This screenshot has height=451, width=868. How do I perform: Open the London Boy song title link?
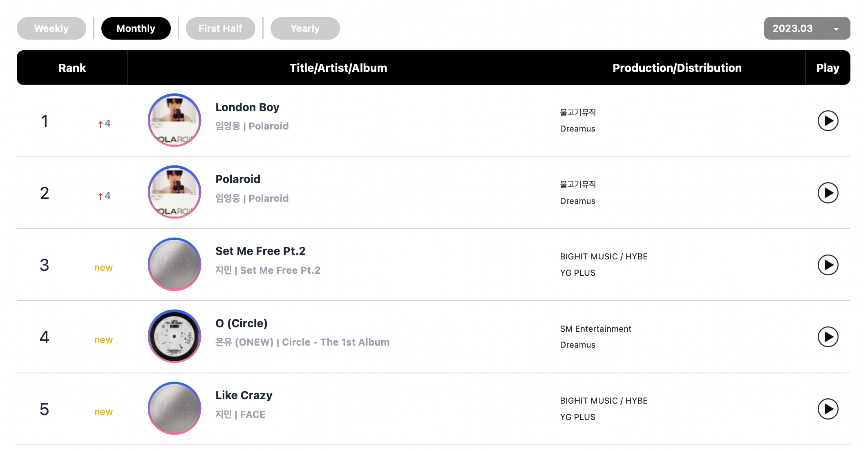[247, 107]
